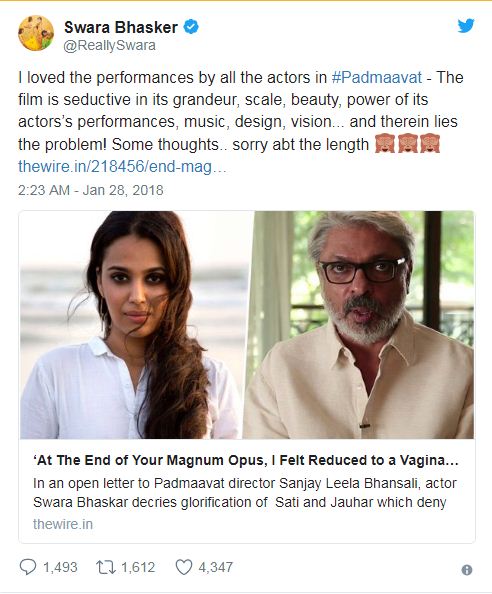The width and height of the screenshot is (492, 594).
Task: Like the tweet with heart icon
Action: coord(184,567)
